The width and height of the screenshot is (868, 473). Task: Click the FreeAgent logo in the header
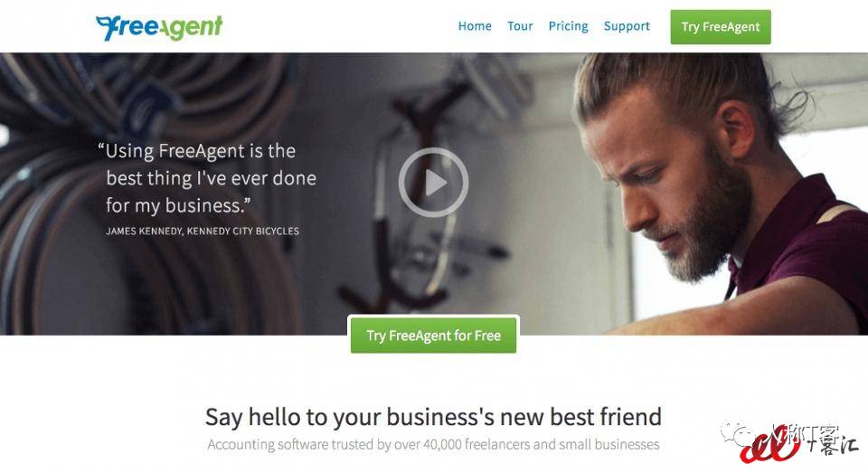coord(159,28)
